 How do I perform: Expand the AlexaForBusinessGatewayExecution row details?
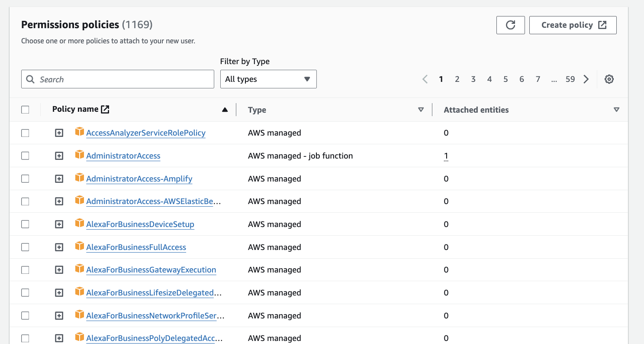(x=59, y=270)
